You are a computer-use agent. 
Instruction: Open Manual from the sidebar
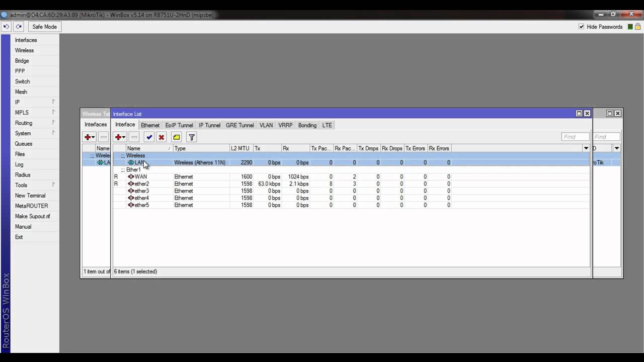[x=23, y=227]
